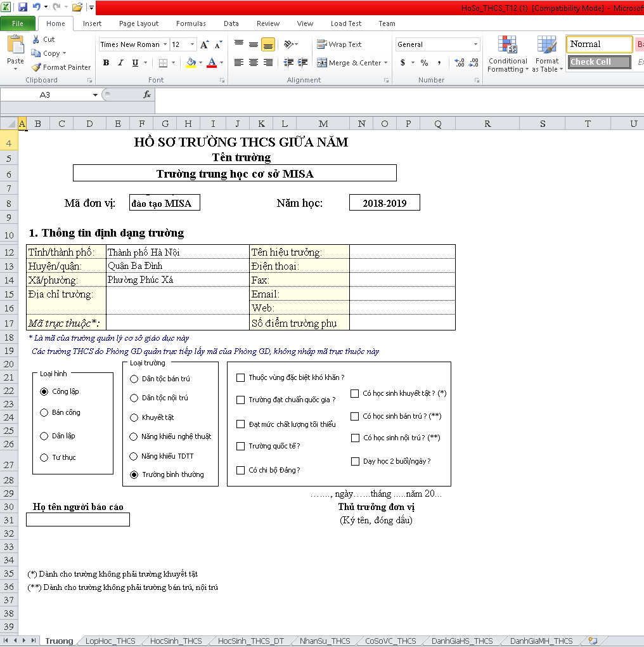Click the Comma Style icon

(x=439, y=63)
